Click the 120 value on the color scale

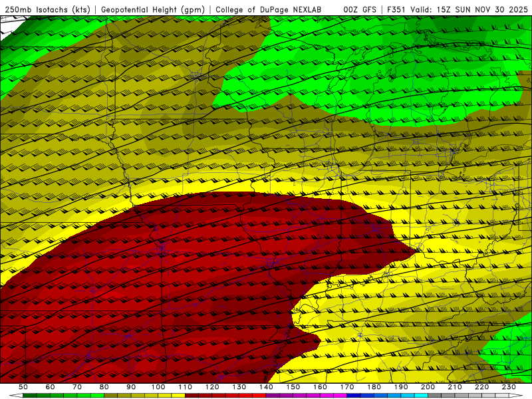[212, 387]
